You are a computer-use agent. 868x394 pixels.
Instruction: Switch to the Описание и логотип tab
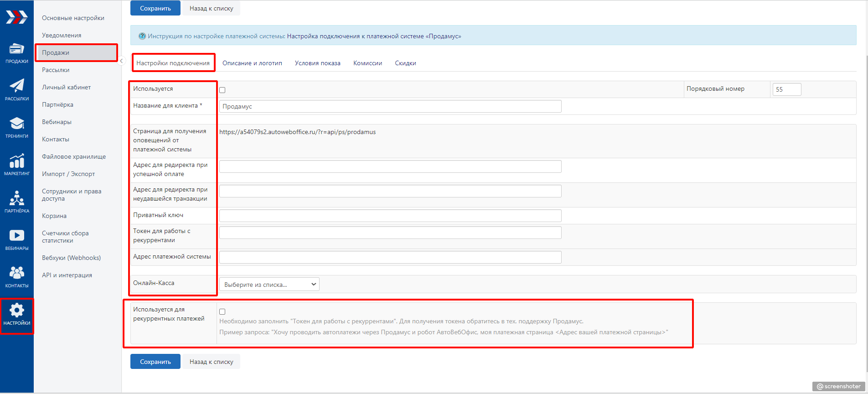252,63
